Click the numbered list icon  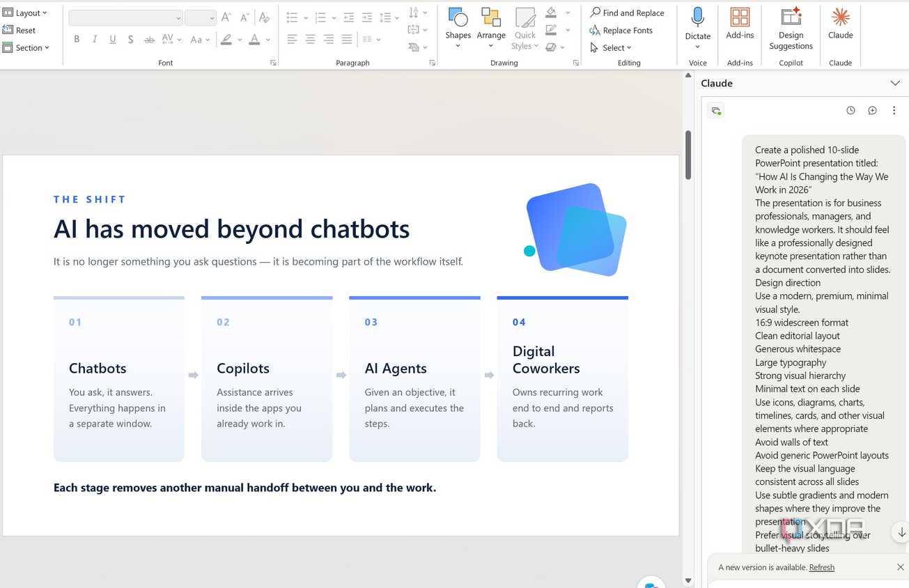(x=320, y=17)
